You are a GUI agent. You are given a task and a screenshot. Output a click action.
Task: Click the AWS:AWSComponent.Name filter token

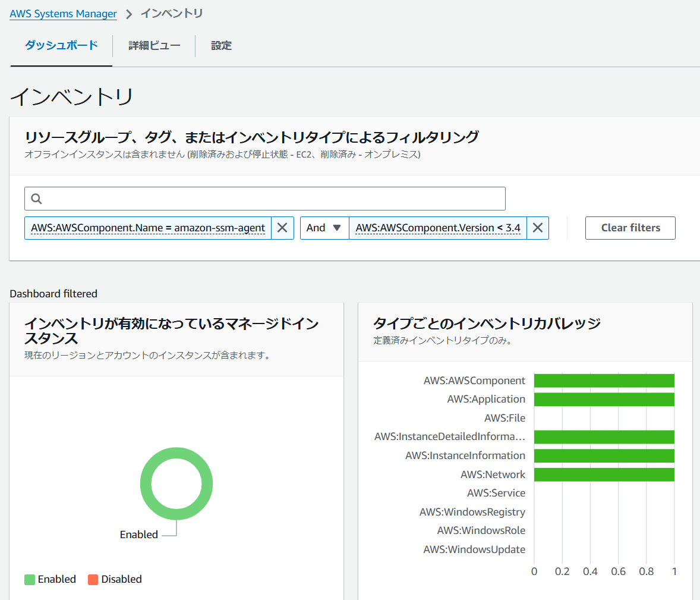[x=148, y=228]
